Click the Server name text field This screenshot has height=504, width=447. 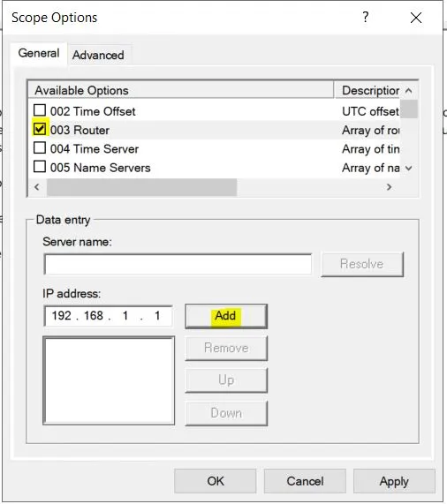(178, 264)
